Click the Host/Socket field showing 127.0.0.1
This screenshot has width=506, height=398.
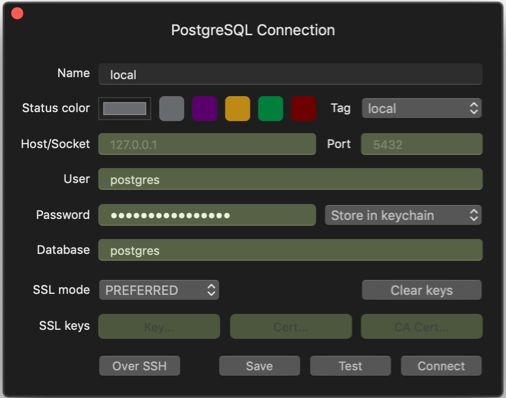(x=207, y=144)
